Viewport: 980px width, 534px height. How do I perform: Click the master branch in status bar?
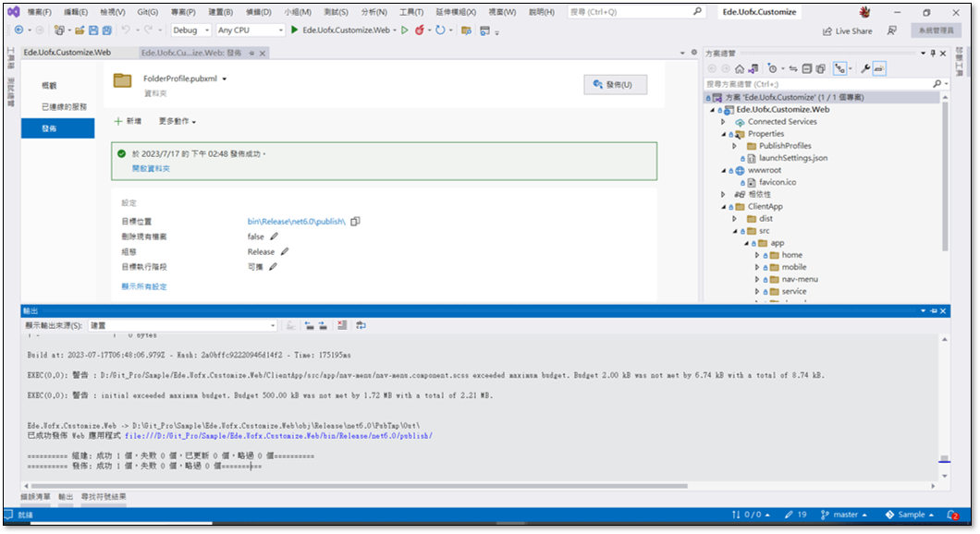click(844, 515)
